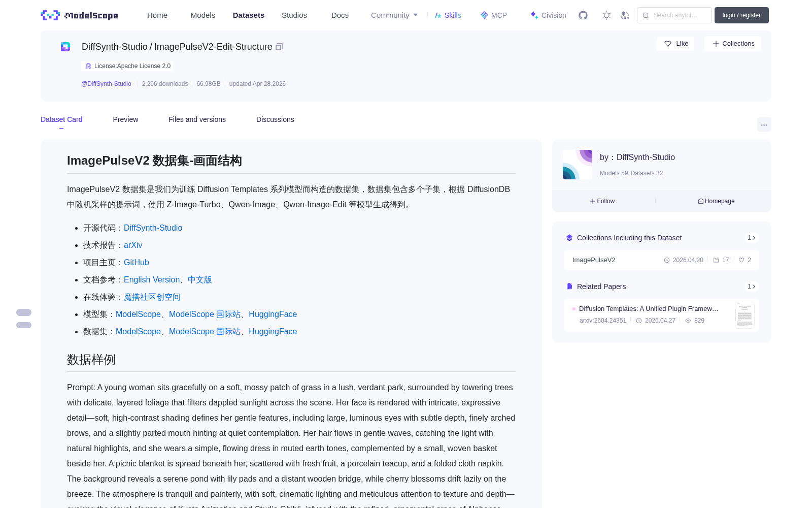
Task: Expand the Community dropdown menu
Action: 394,15
